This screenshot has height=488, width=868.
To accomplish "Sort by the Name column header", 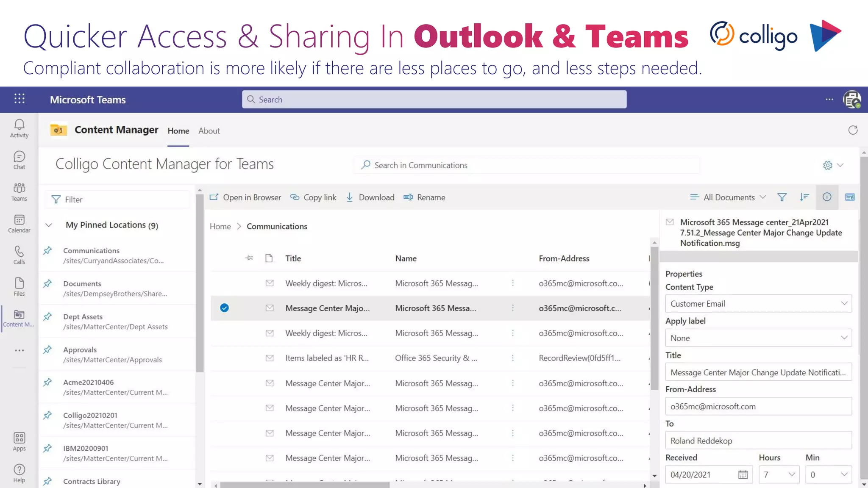I will (406, 258).
